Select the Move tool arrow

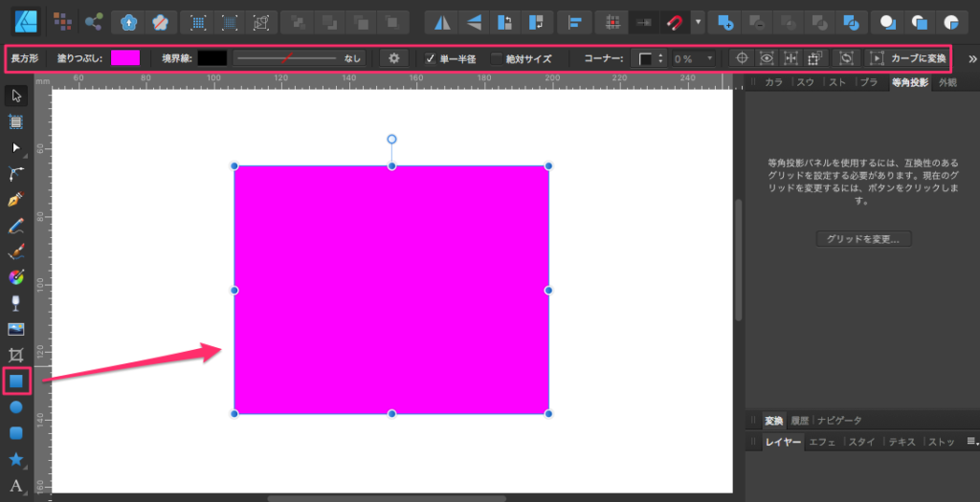[16, 95]
